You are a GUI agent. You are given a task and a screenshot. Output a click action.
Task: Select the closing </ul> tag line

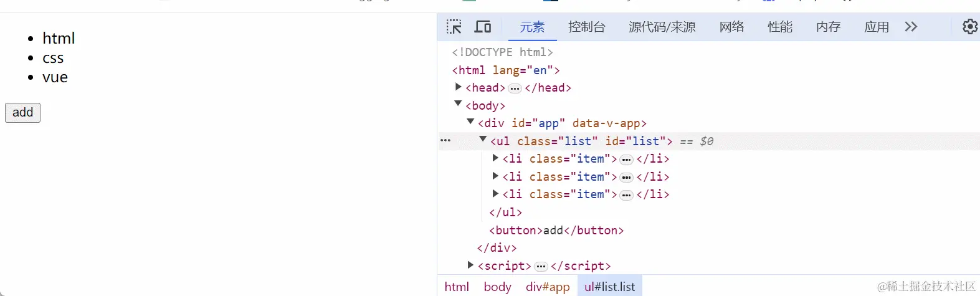click(x=505, y=212)
